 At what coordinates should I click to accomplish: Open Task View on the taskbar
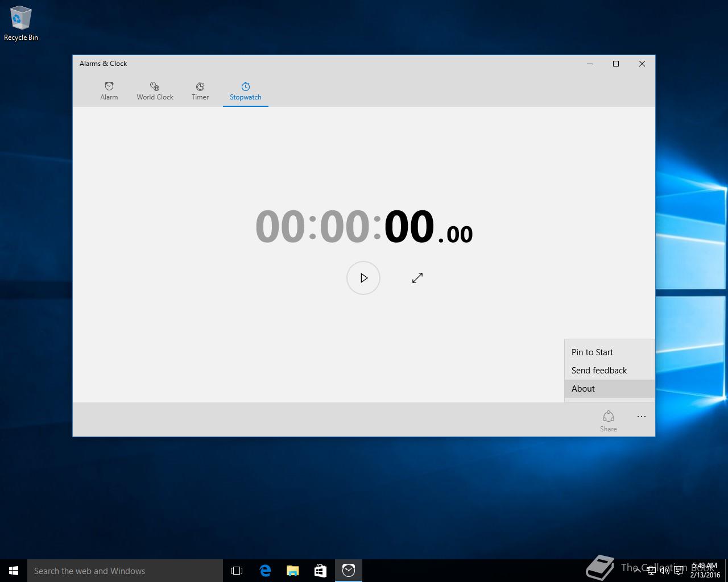237,571
